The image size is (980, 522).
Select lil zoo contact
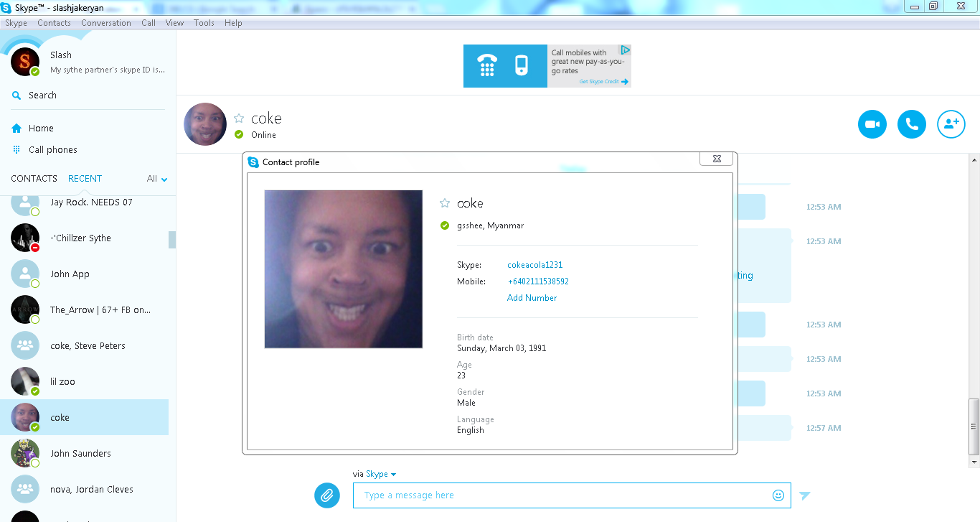point(84,381)
